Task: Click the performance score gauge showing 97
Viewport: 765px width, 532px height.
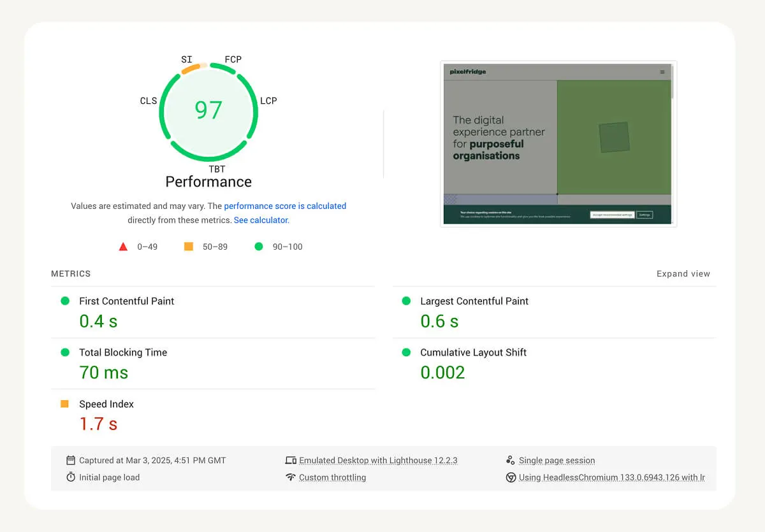Action: coord(208,111)
